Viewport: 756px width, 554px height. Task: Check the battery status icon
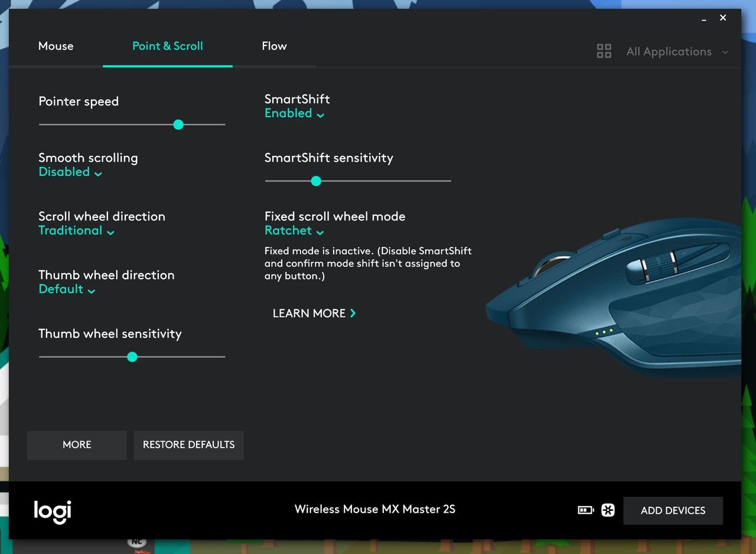pos(585,510)
